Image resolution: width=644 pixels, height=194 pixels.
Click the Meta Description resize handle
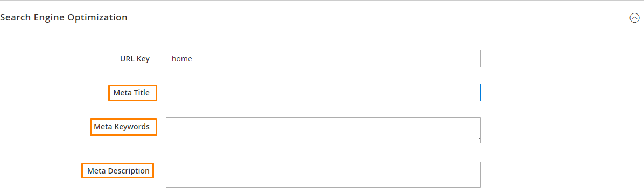[478, 185]
